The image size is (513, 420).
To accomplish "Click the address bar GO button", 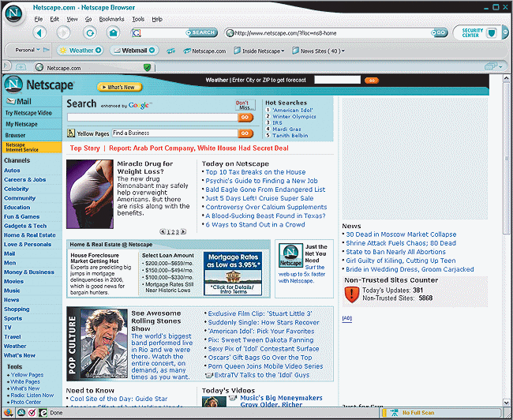I will [439, 32].
